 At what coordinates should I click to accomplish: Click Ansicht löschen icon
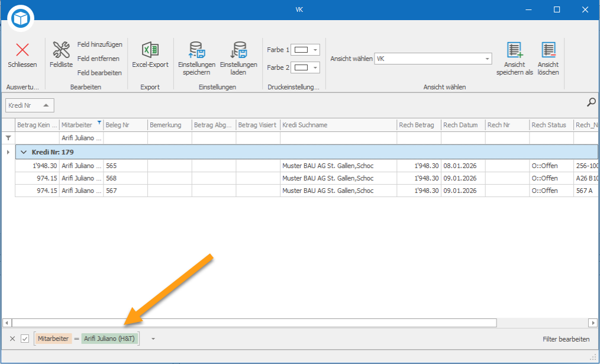549,50
